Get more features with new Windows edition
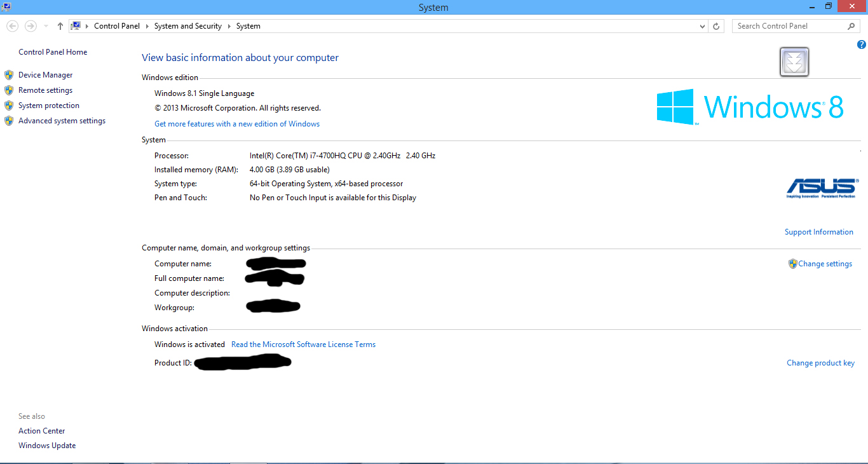Viewport: 868px width, 464px height. point(237,124)
